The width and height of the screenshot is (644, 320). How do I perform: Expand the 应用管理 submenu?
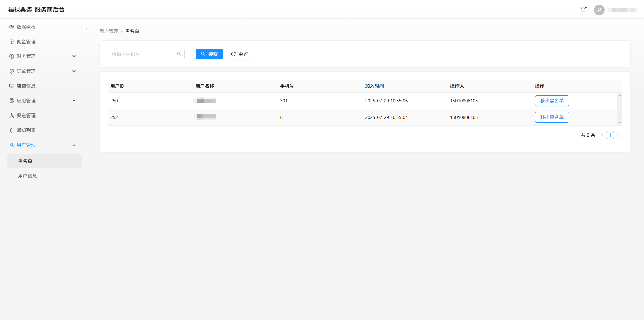(43, 101)
